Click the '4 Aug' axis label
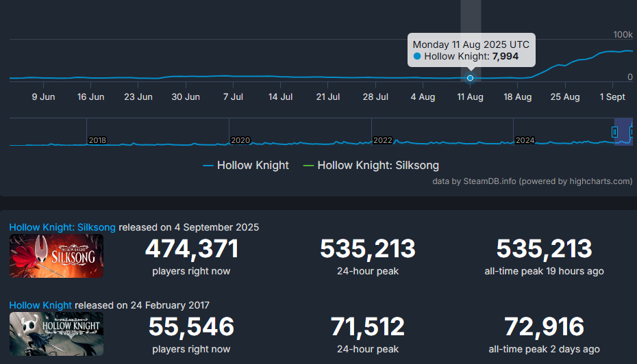Screen dimensions: 637x364 click(x=423, y=97)
